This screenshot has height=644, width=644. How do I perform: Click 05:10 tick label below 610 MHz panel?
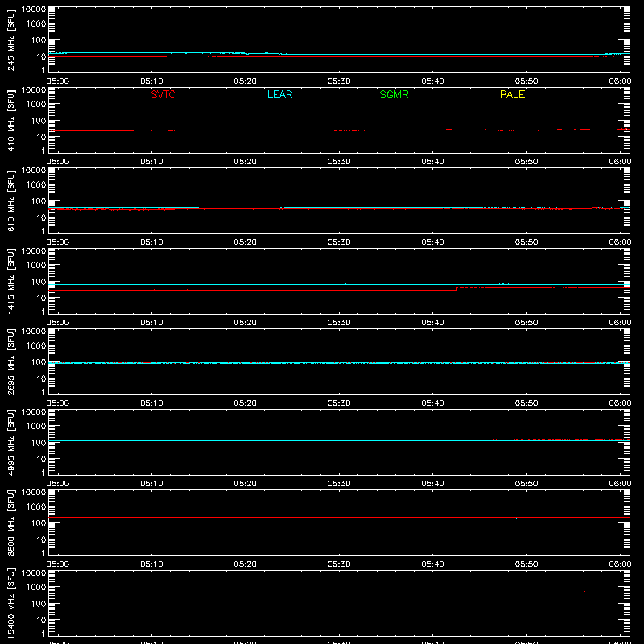tap(151, 242)
